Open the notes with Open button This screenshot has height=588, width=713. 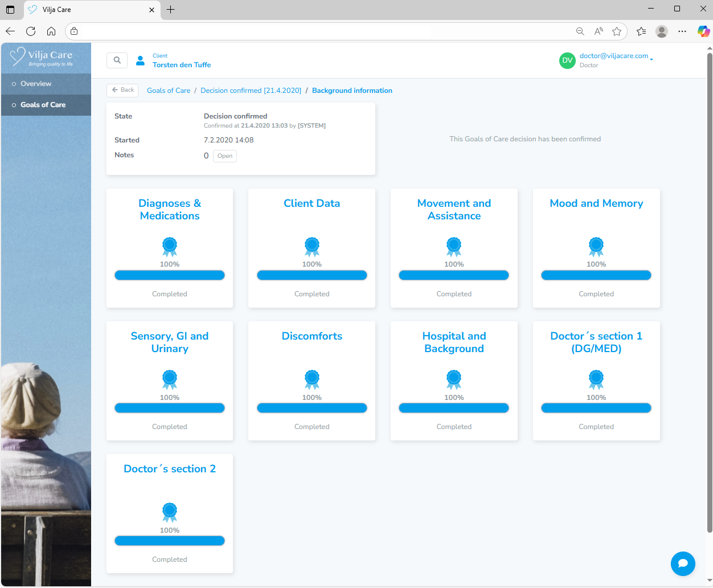coord(225,156)
